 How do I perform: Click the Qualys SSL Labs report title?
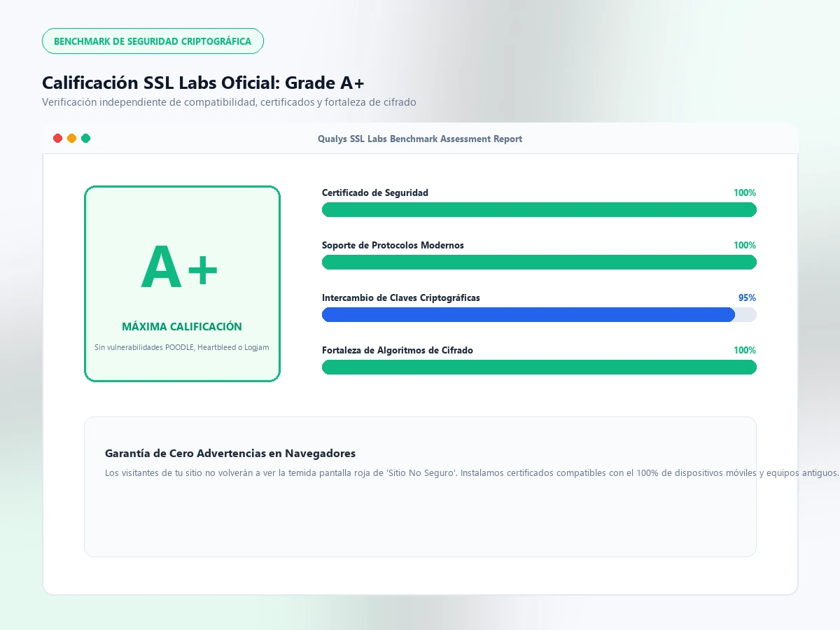pos(420,139)
